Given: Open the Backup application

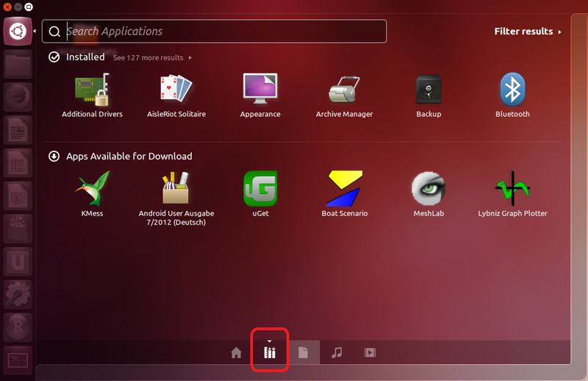Looking at the screenshot, I should [429, 96].
